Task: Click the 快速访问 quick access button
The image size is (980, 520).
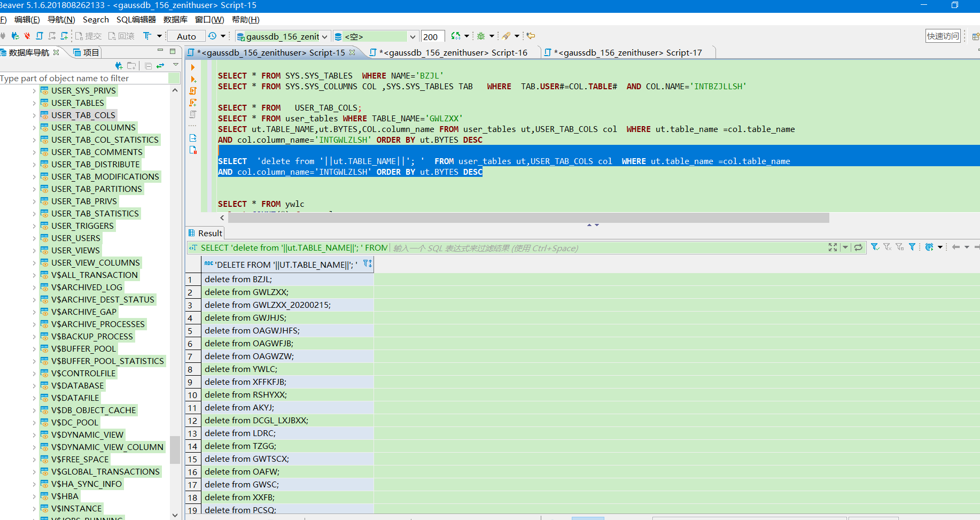Action: click(x=943, y=36)
